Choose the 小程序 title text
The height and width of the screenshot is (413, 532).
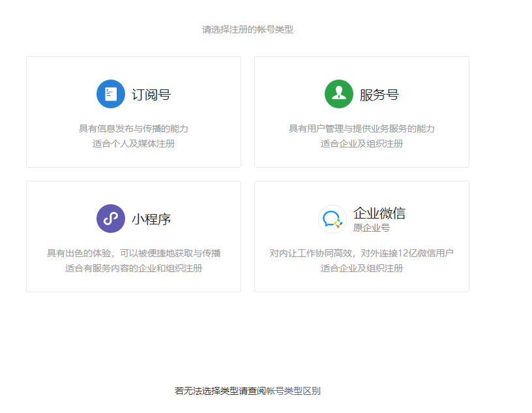point(151,219)
